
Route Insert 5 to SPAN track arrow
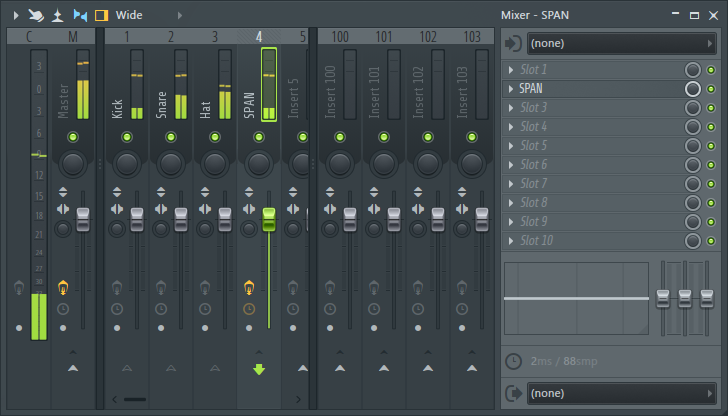coord(303,368)
